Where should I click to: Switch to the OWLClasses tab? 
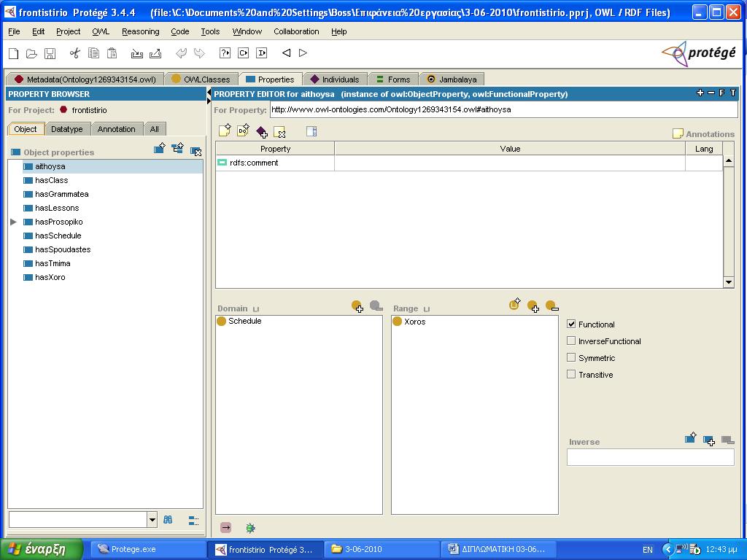click(201, 79)
